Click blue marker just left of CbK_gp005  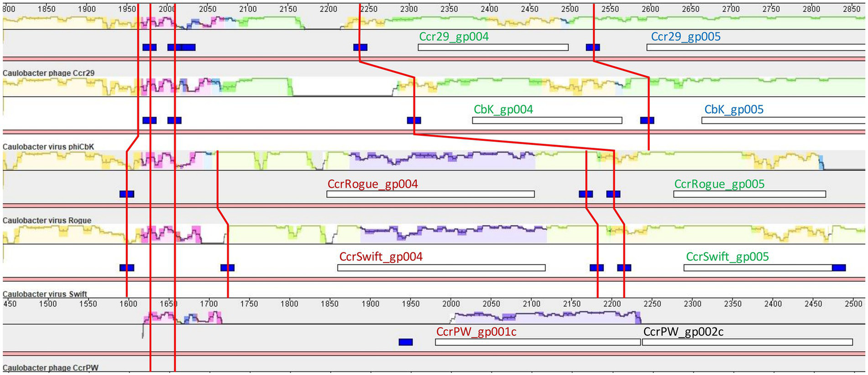[647, 120]
